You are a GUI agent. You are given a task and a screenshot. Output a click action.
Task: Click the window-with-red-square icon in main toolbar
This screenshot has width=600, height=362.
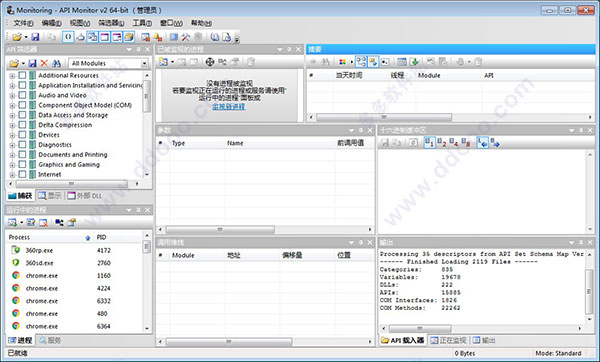[145, 37]
